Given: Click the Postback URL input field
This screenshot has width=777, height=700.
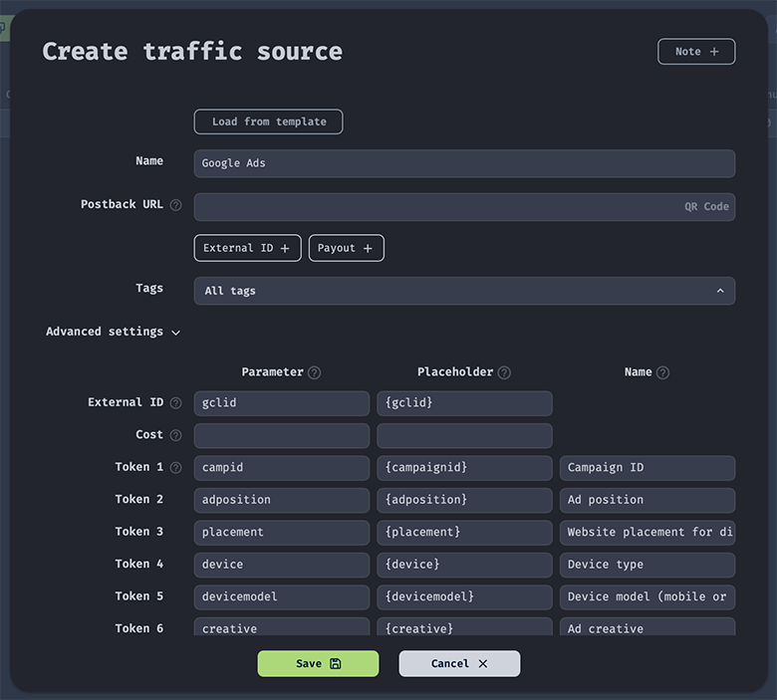Looking at the screenshot, I should [434, 207].
